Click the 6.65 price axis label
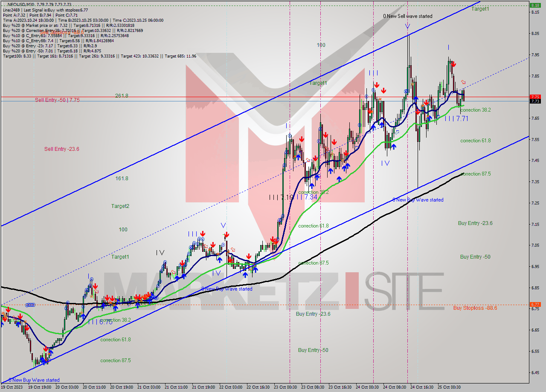 [x=536, y=330]
